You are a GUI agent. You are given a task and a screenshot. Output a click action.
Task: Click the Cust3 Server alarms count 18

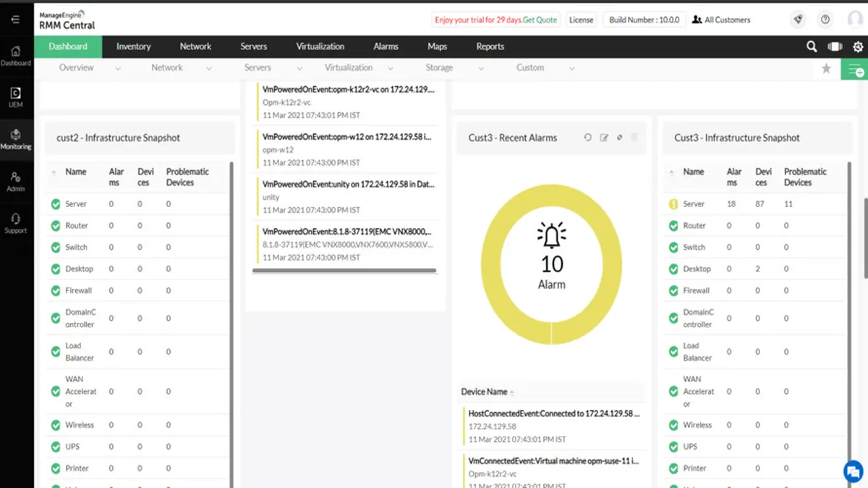(x=731, y=204)
